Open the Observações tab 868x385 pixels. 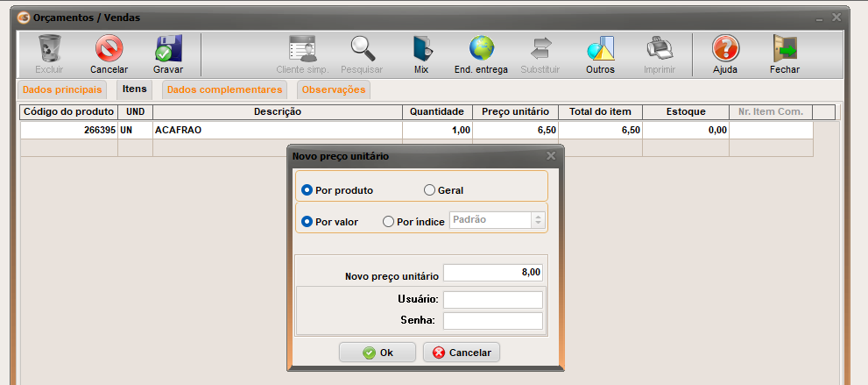pyautogui.click(x=333, y=89)
